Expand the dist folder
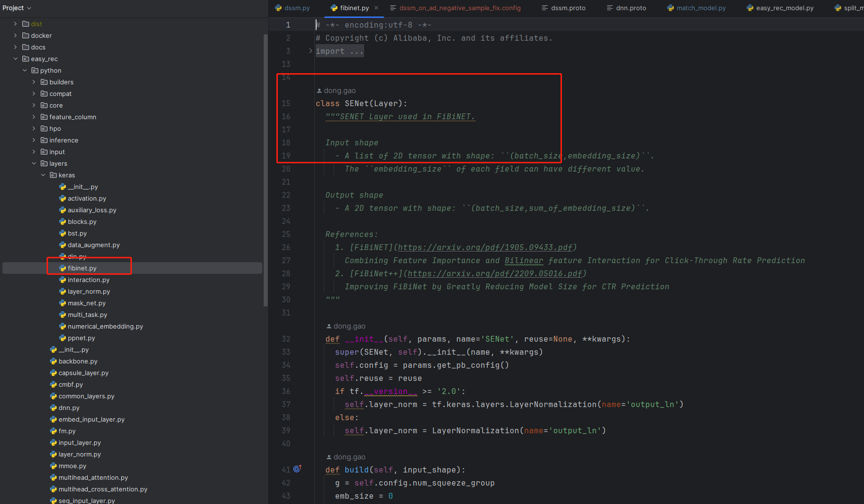The height and width of the screenshot is (504, 864). [x=16, y=24]
